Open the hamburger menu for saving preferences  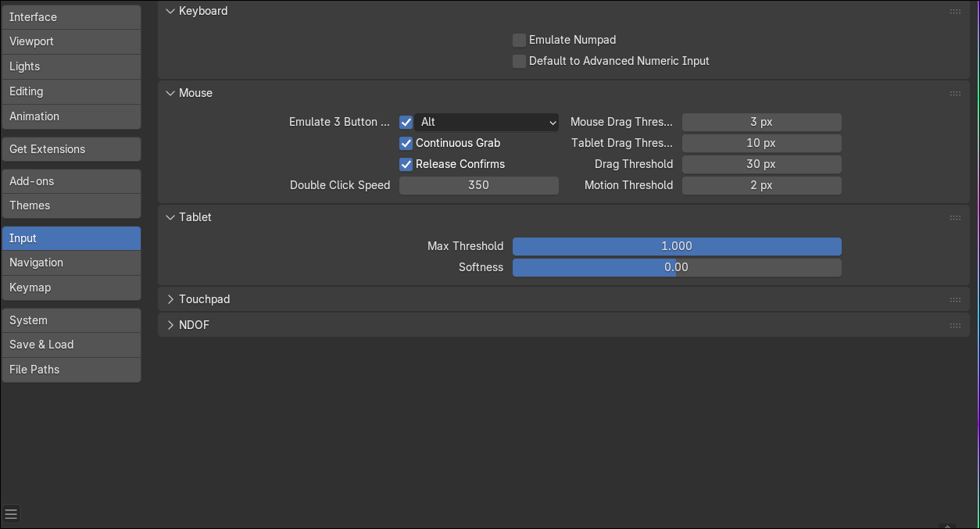tap(11, 514)
